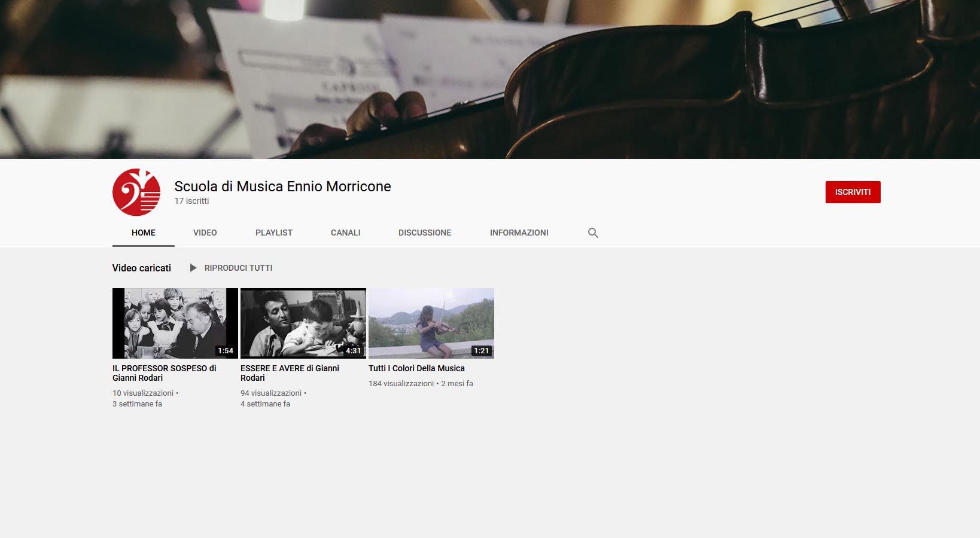Viewport: 980px width, 538px height.
Task: Click the violin channel banner image
Action: click(490, 80)
